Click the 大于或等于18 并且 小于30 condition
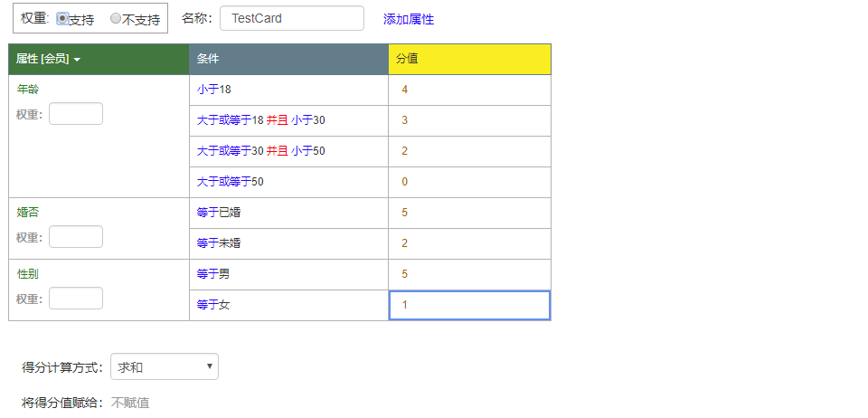 coord(260,120)
